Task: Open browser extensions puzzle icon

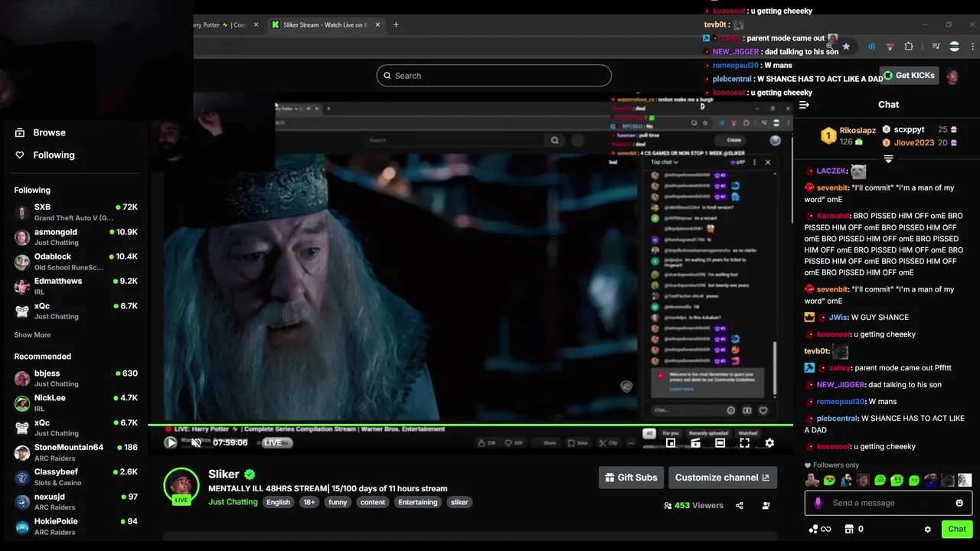Action: pyautogui.click(x=909, y=47)
